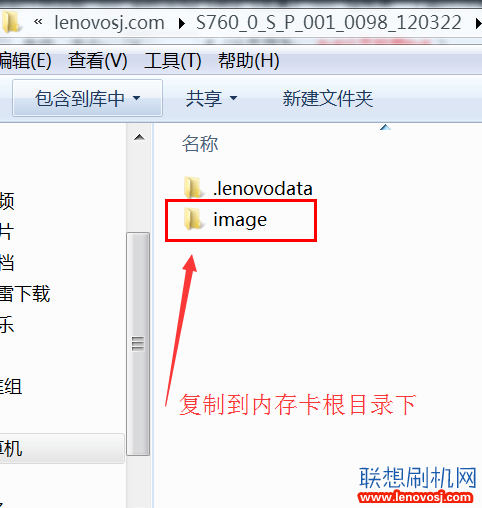This screenshot has height=508, width=482.
Task: Expand arrow after S760_0_S_P_001_0098_120322 path
Action: tap(478, 24)
